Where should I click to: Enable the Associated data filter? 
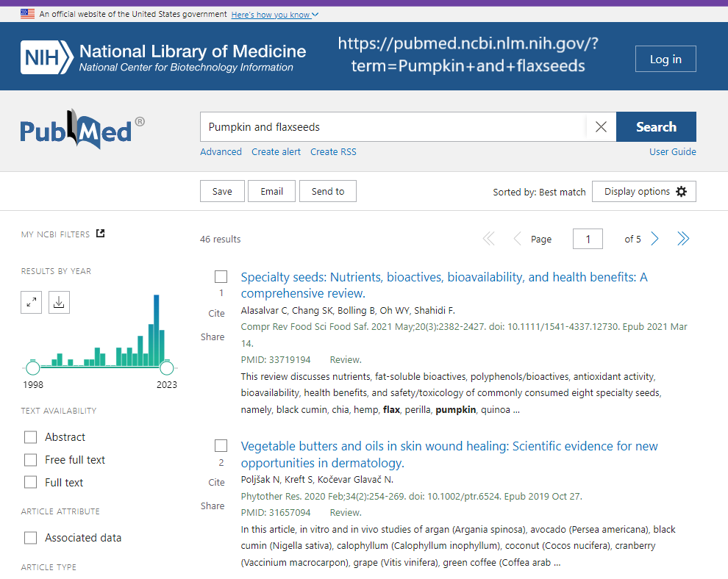pyautogui.click(x=31, y=538)
